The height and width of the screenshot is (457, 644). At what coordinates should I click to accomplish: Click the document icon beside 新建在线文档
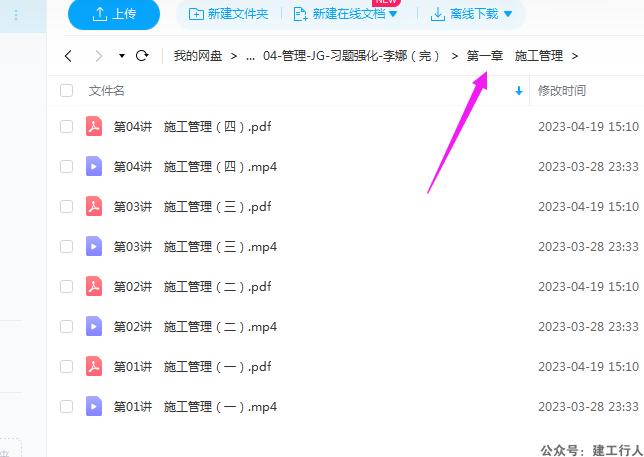[301, 14]
